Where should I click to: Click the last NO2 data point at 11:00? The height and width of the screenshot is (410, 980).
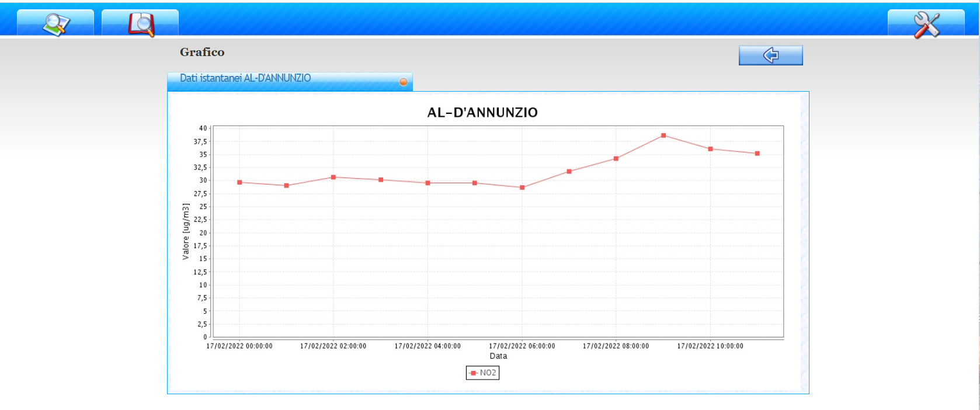click(x=757, y=154)
